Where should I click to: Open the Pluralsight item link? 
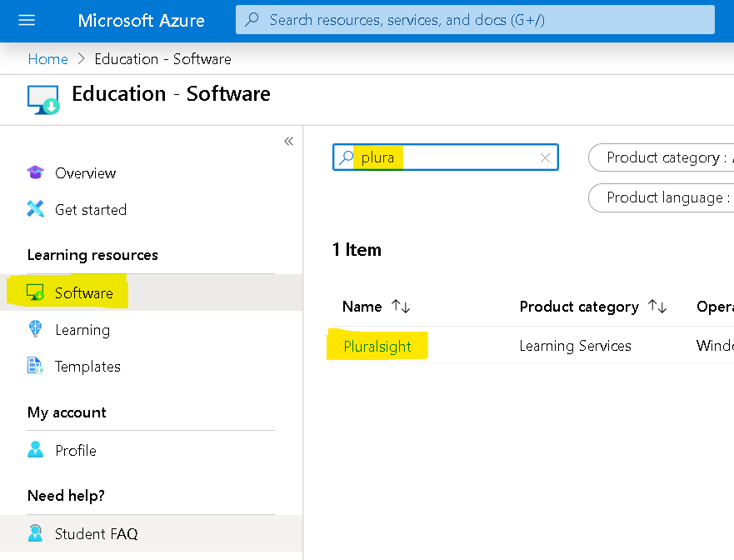coord(377,346)
